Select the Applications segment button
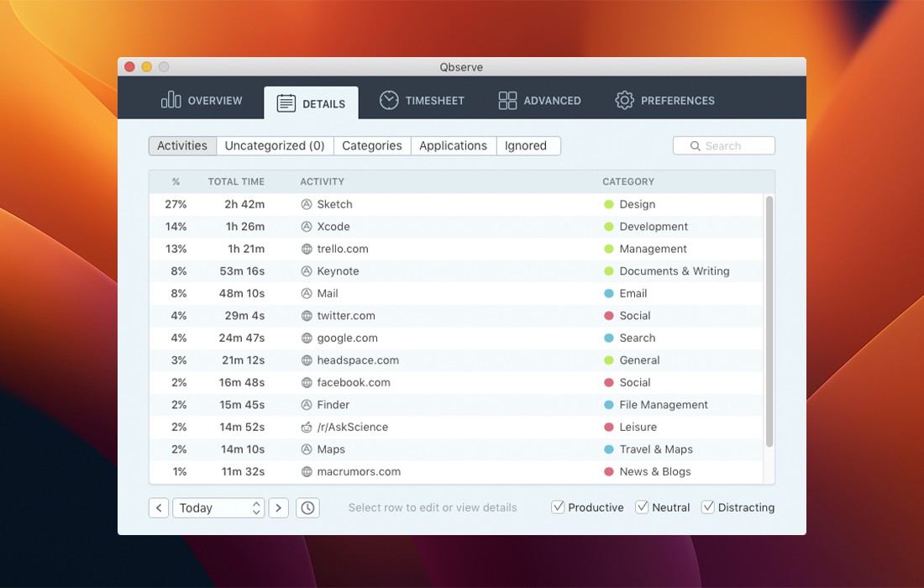 point(453,145)
